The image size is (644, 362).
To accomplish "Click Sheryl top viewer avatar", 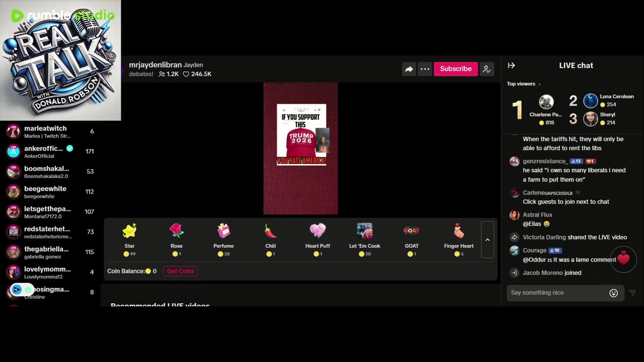I will 591,119.
